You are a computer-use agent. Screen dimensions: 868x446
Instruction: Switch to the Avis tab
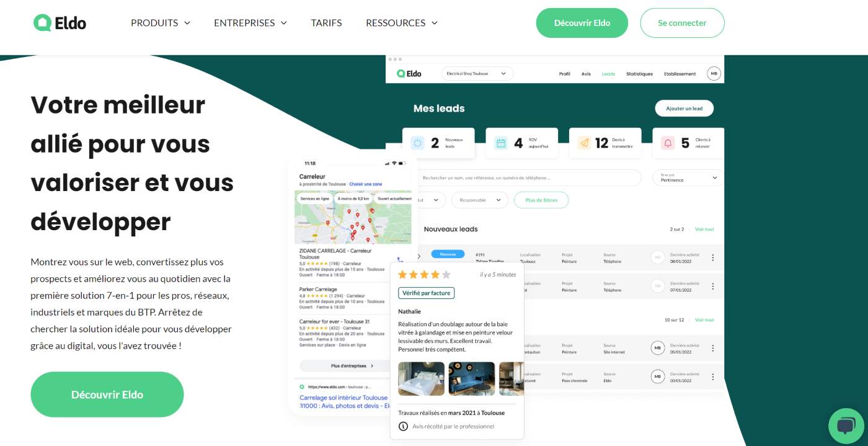tap(586, 74)
